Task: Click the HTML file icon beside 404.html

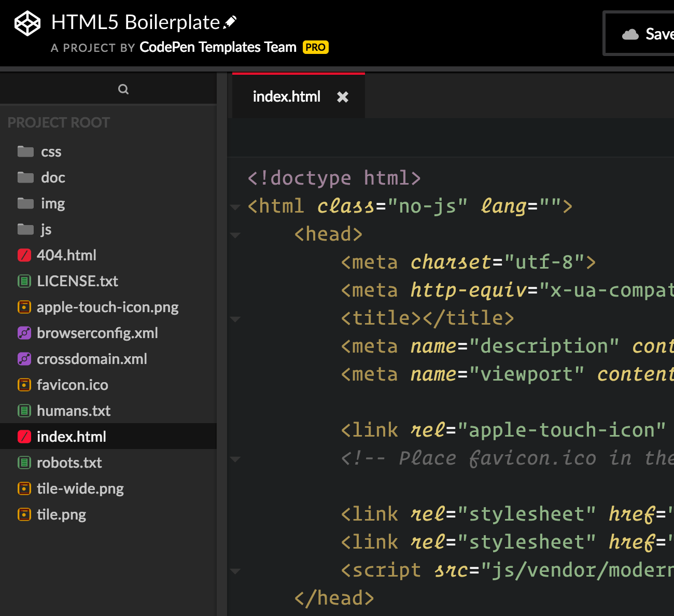Action: coord(24,255)
